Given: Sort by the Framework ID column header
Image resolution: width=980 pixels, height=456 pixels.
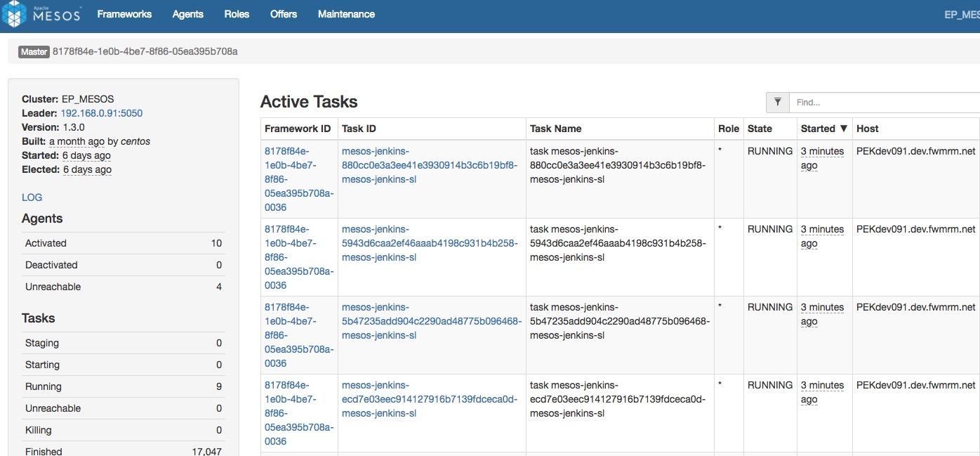Looking at the screenshot, I should point(297,129).
